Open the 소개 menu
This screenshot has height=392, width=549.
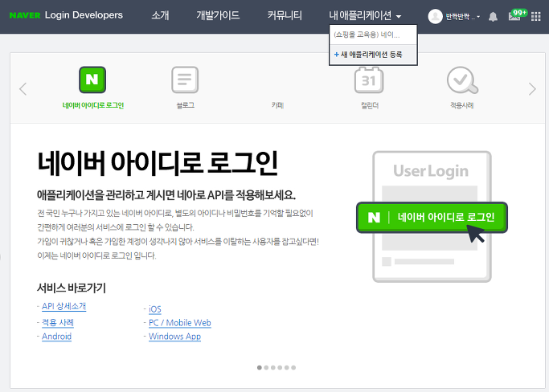pyautogui.click(x=160, y=15)
